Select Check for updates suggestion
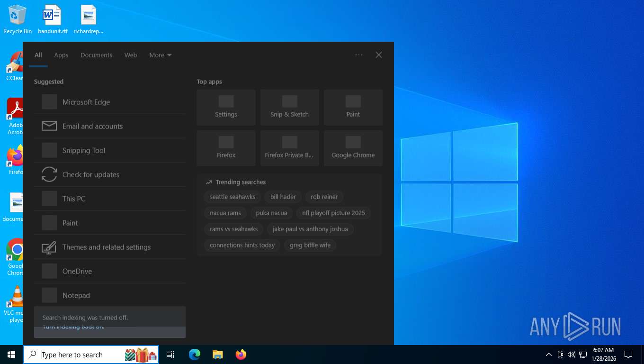Viewport: 644px width, 364px height. [110, 174]
